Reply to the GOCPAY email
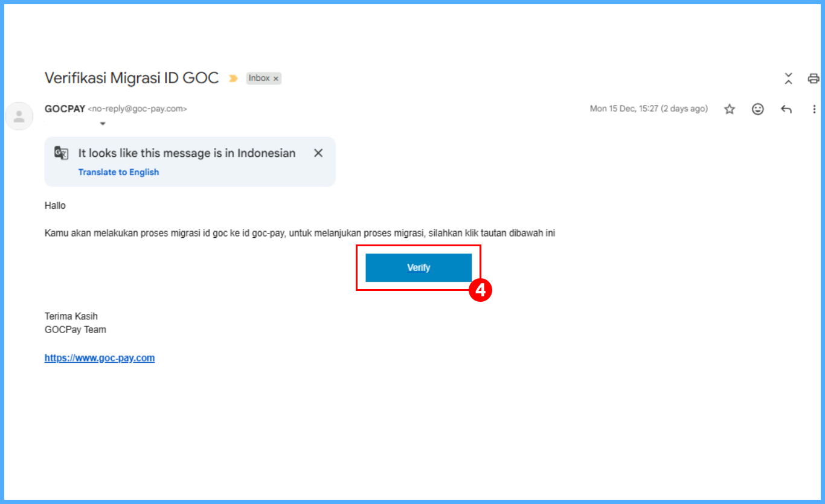 [x=786, y=109]
